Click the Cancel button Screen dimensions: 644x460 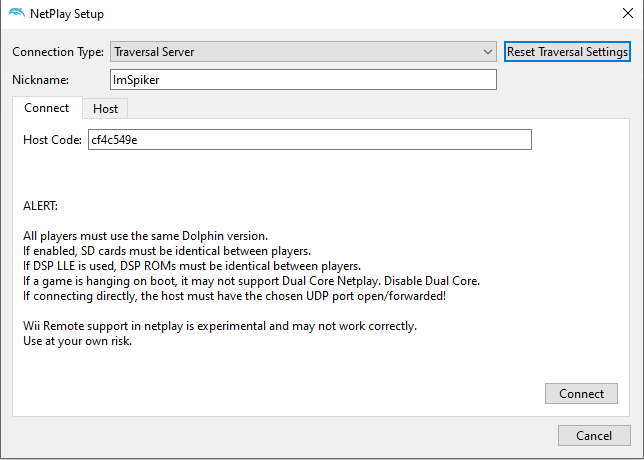click(594, 436)
